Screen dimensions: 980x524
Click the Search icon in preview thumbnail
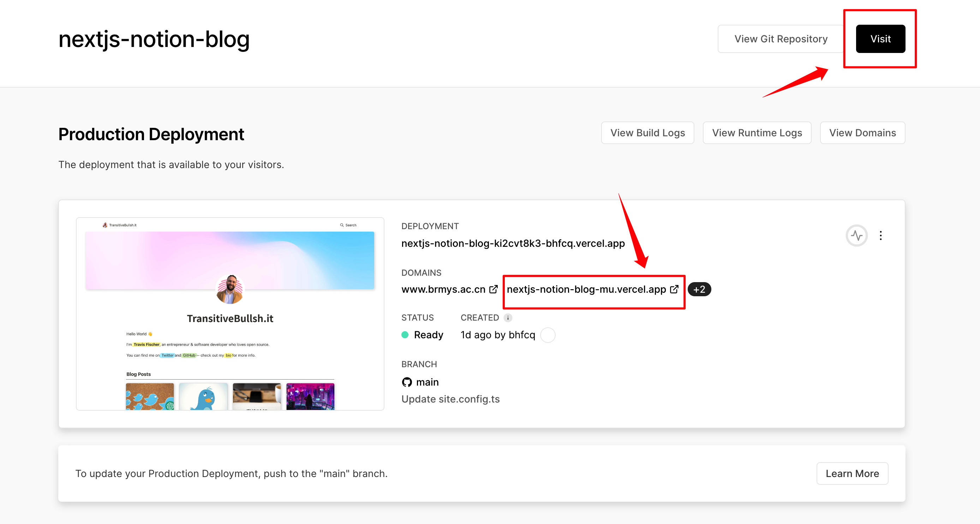[342, 225]
